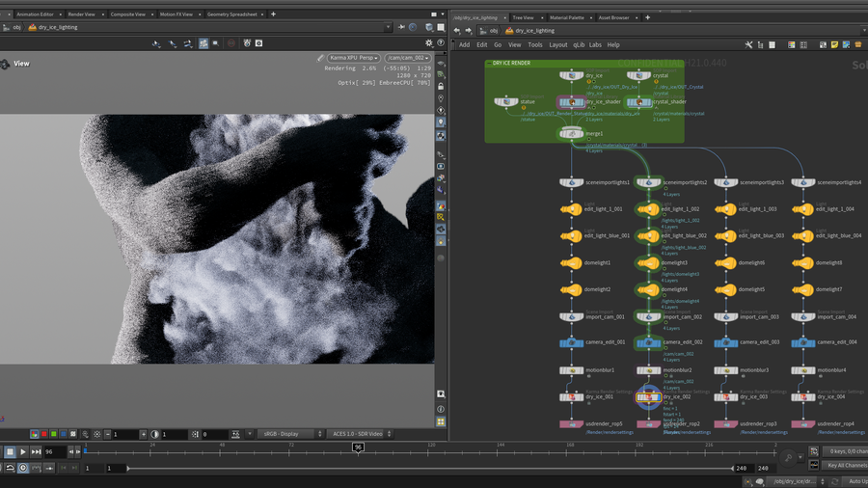This screenshot has width=868, height=488.
Task: Click the play forward button in the playbar
Action: pyautogui.click(x=23, y=451)
